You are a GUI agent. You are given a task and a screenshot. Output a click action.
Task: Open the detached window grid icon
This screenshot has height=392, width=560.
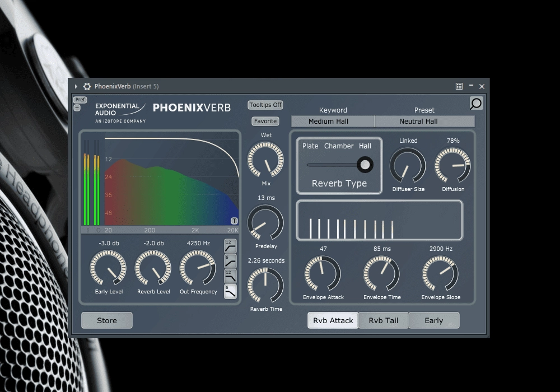click(x=459, y=86)
